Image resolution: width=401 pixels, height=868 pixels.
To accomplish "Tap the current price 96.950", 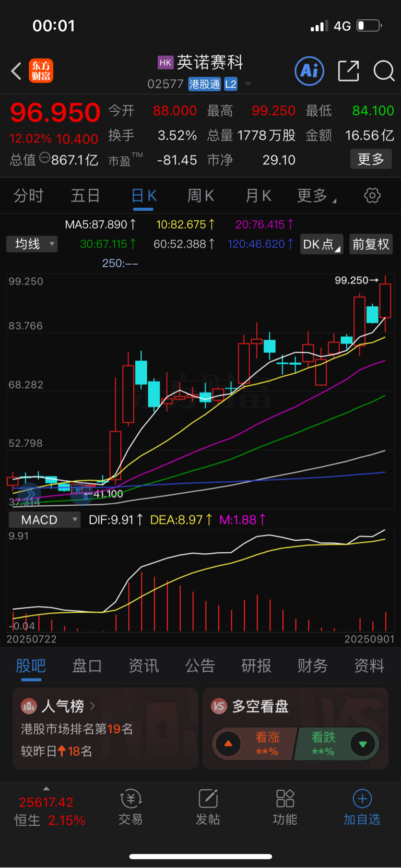I will pos(55,112).
